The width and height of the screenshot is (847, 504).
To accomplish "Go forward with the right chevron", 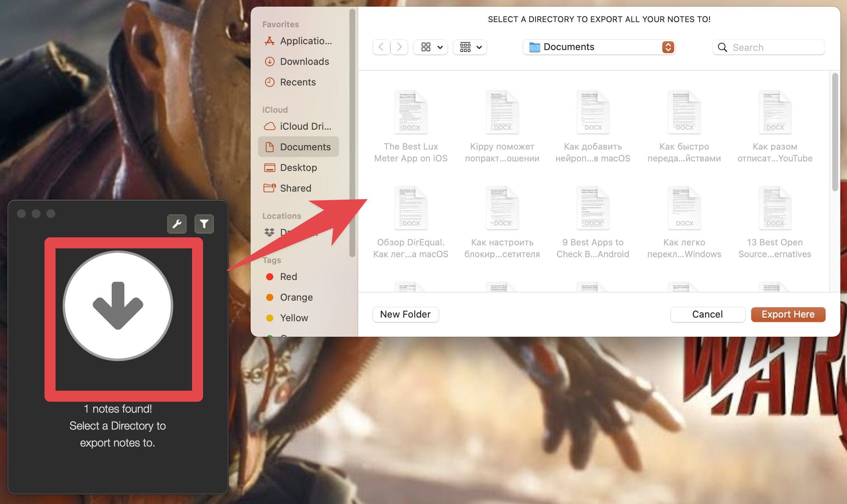I will pos(399,47).
